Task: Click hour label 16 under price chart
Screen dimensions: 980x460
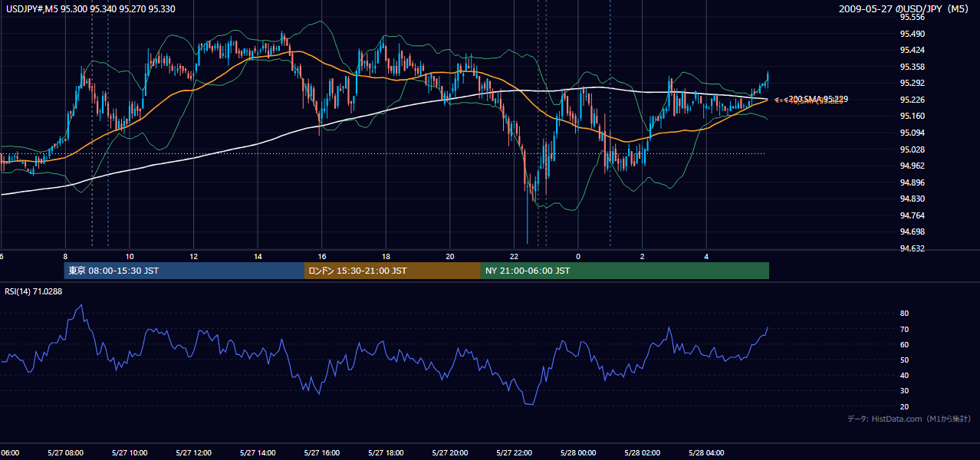Action: tap(321, 257)
